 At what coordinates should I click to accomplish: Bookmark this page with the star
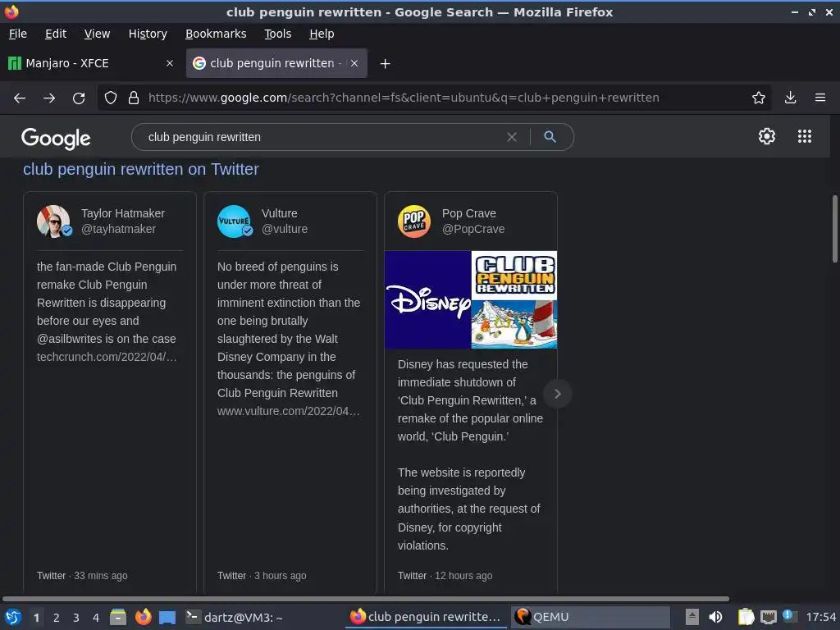758,98
